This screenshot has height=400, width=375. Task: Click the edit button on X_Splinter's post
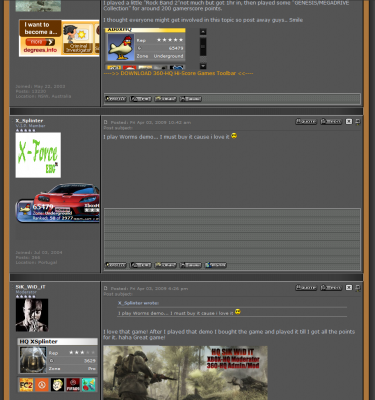(x=331, y=122)
